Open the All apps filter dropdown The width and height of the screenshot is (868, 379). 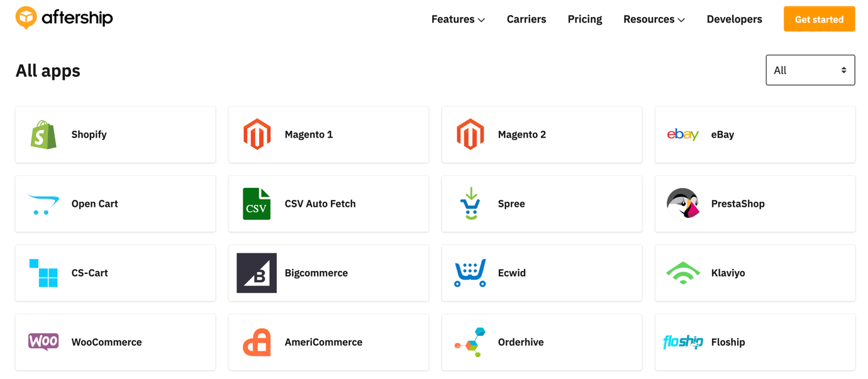810,70
